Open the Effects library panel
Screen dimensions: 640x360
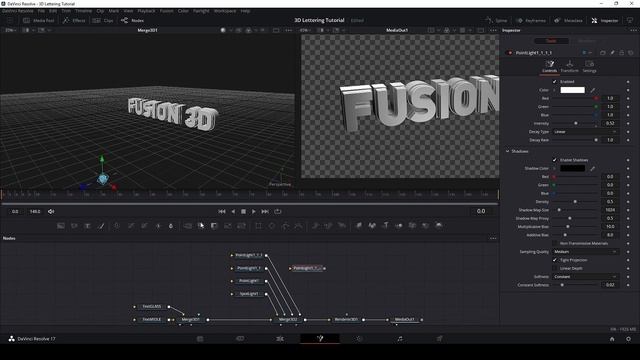(x=74, y=20)
